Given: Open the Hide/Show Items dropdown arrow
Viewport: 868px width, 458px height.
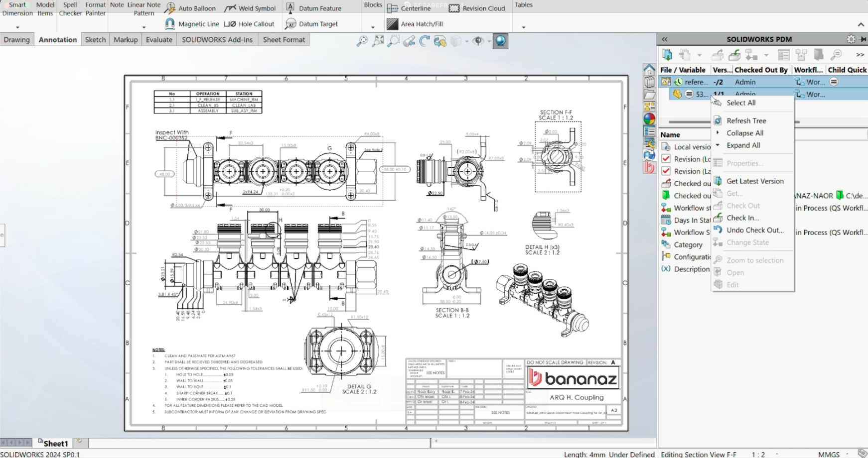Looking at the screenshot, I should click(489, 41).
